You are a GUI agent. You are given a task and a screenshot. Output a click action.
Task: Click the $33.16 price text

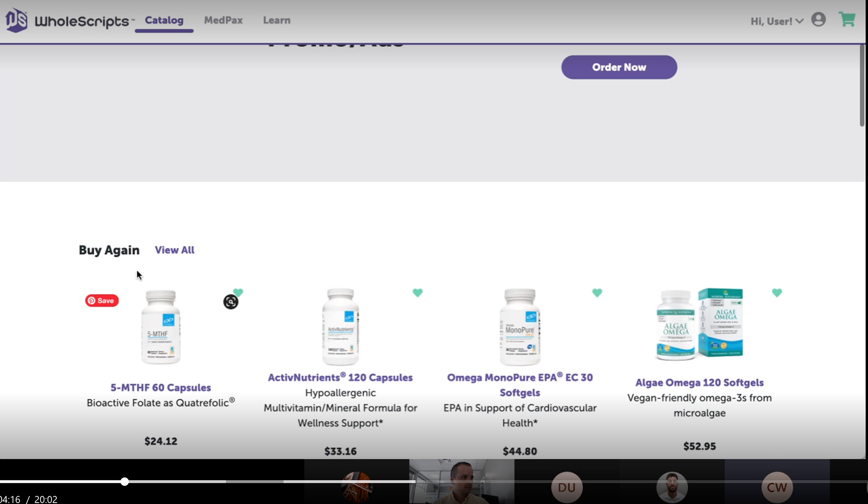340,451
